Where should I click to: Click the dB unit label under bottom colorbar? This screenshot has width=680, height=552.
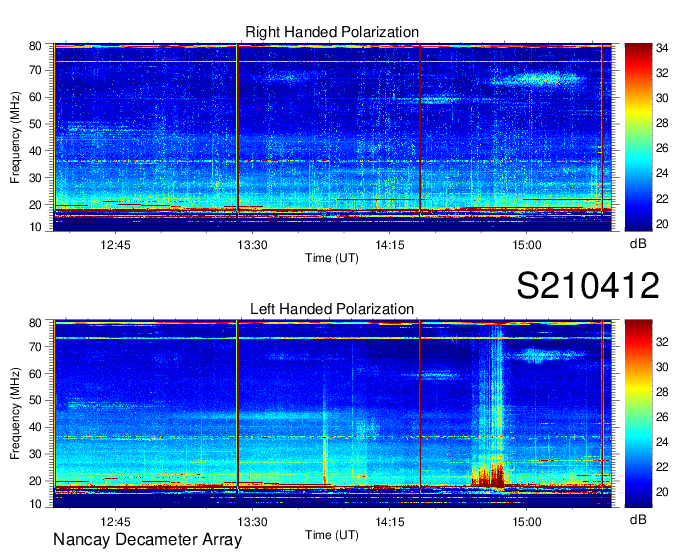pyautogui.click(x=638, y=519)
